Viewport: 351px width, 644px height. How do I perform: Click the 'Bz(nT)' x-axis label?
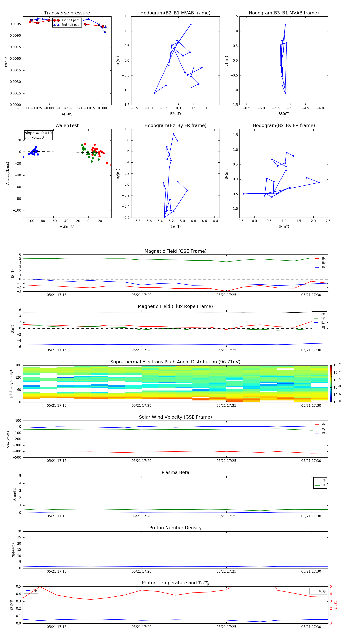pyautogui.click(x=175, y=227)
